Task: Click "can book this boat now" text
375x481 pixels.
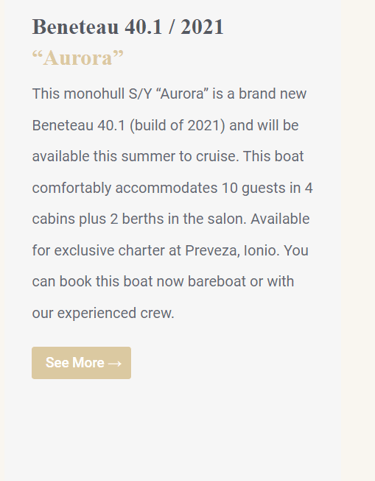Action: pos(108,281)
